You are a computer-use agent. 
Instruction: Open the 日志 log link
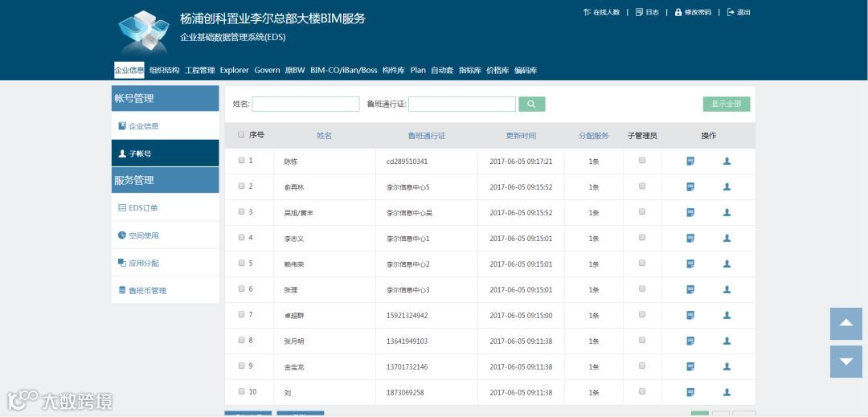pos(647,12)
